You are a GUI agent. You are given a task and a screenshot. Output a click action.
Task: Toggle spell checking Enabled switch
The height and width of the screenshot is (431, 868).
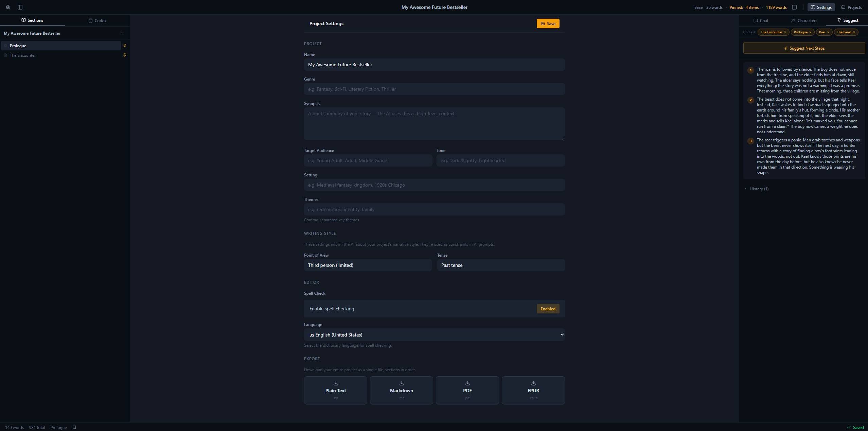tap(548, 309)
